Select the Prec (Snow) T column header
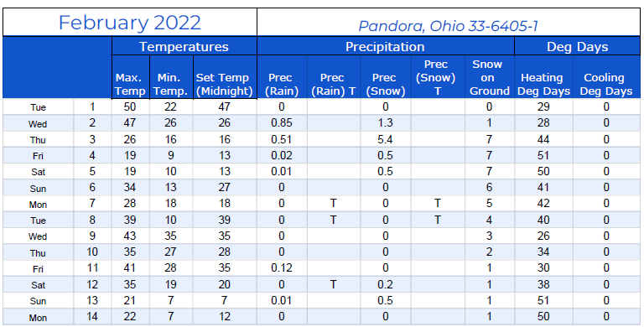 click(438, 77)
